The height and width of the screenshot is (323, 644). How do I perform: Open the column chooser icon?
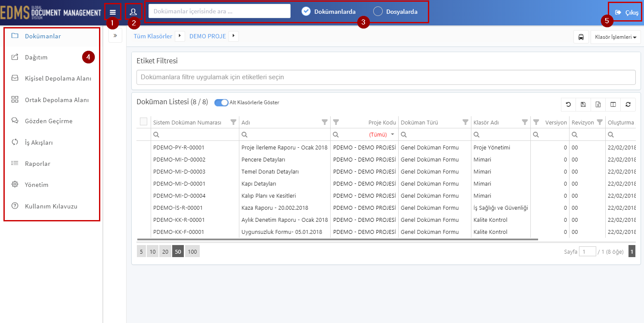click(613, 104)
